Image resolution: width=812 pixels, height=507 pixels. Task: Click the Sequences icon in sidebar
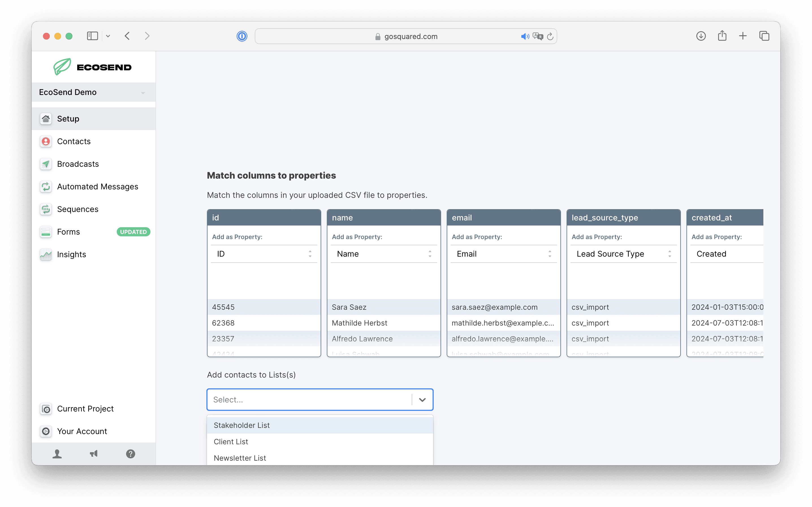tap(46, 209)
